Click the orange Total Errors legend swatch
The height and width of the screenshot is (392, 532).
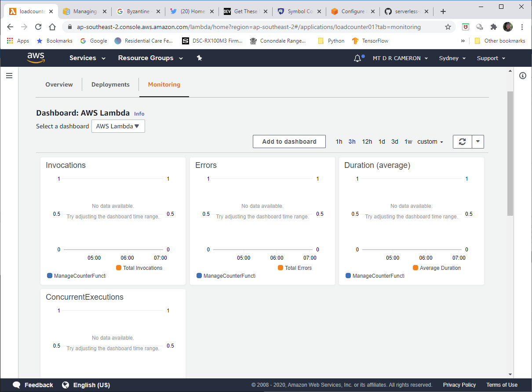click(x=281, y=268)
